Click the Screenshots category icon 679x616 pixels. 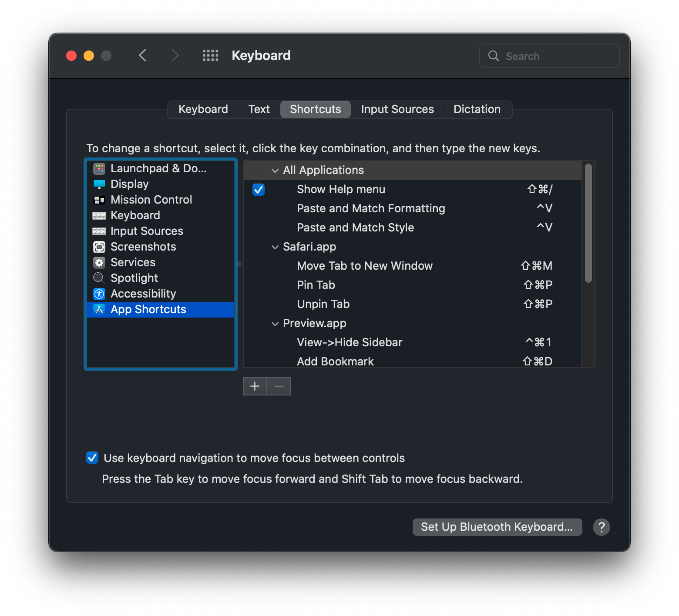[x=99, y=247]
